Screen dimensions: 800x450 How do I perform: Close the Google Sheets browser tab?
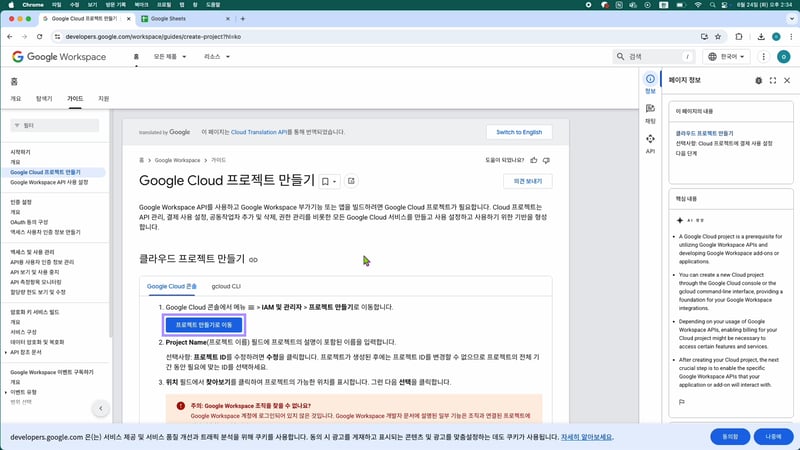(x=228, y=19)
